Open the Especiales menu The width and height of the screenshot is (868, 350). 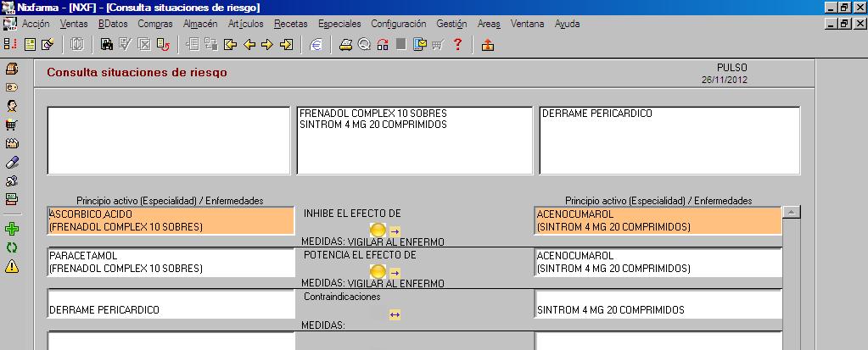point(339,24)
